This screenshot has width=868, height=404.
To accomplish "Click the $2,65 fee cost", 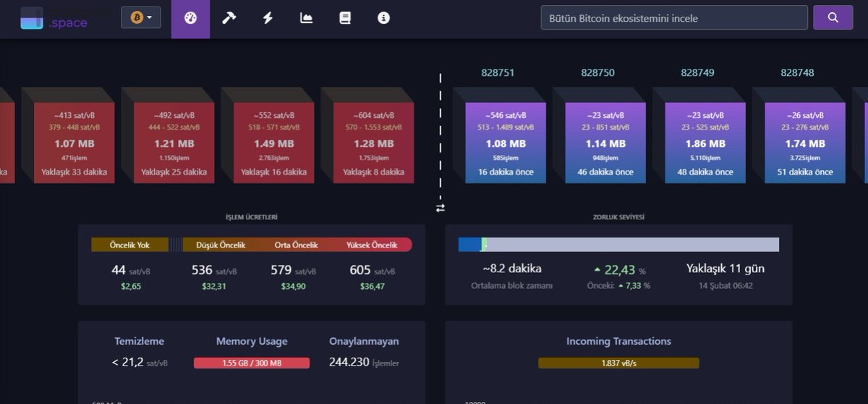I will [131, 286].
